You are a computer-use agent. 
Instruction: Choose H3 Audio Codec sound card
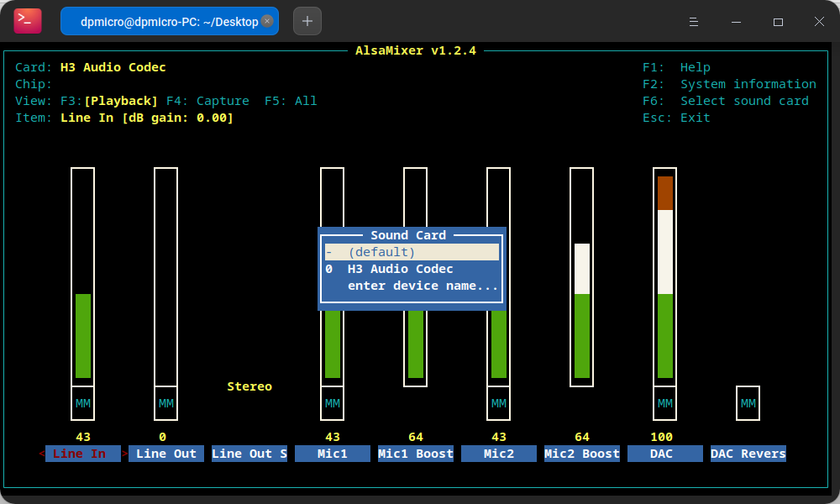412,269
